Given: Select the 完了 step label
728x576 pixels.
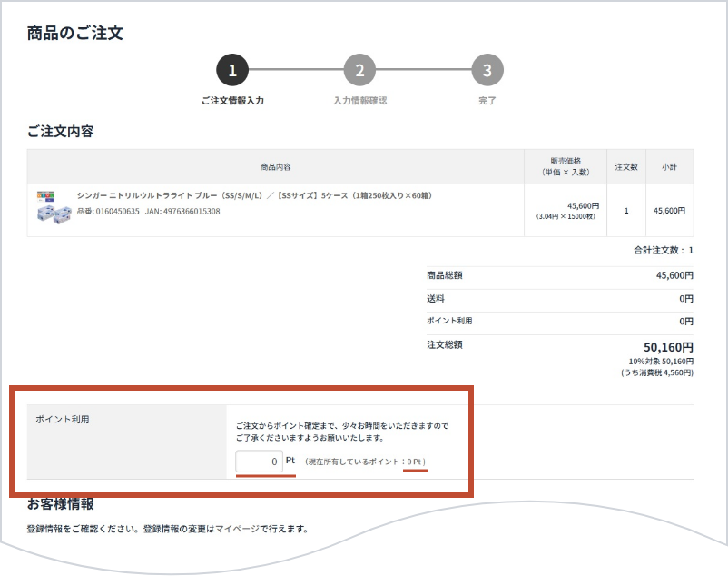Looking at the screenshot, I should pos(487,101).
